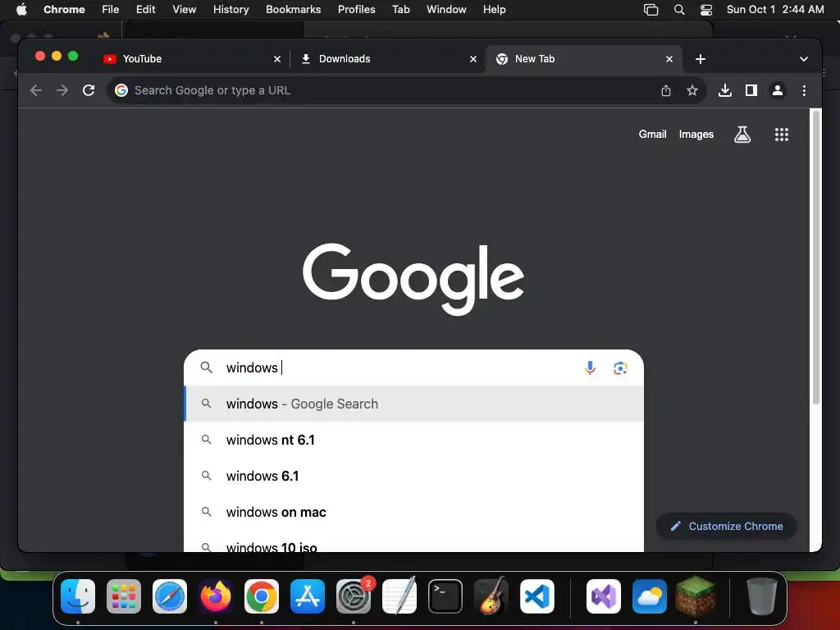Open the Chrome profile avatar
This screenshot has height=630, width=840.
coord(778,90)
